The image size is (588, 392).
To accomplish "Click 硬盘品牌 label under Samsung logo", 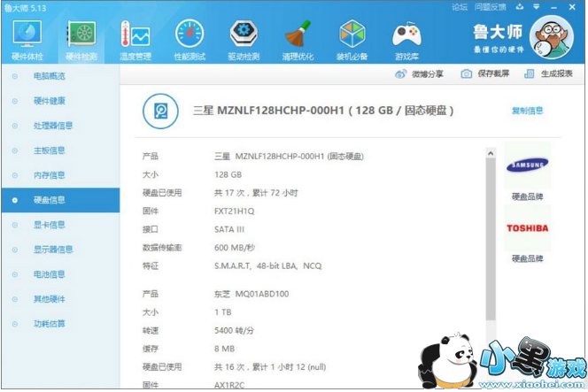I will (x=527, y=196).
